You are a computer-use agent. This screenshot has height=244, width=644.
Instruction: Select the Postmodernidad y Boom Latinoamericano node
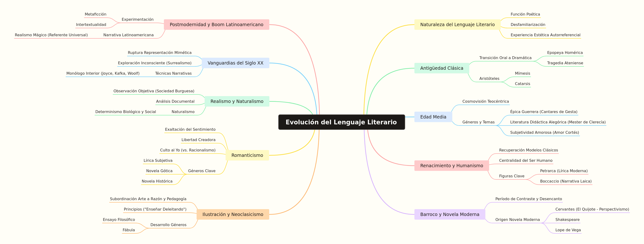216,24
